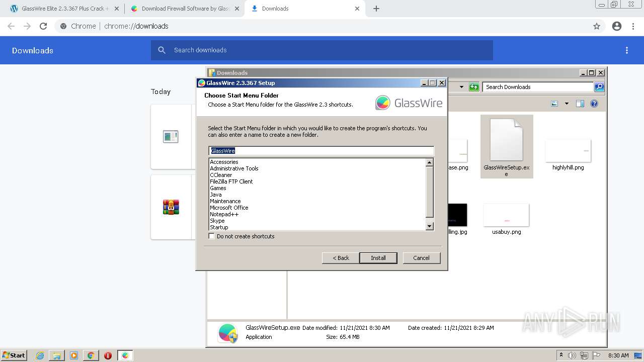
Task: Open the media player taskbar icon
Action: point(74,355)
